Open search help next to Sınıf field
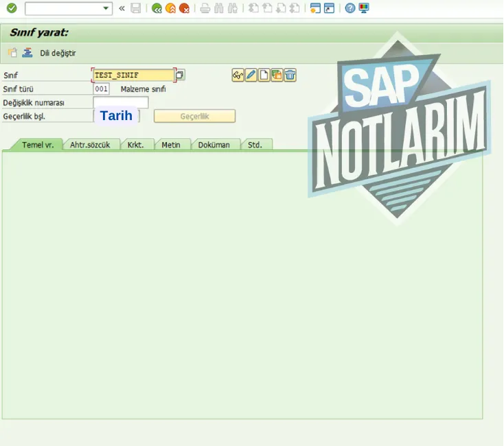Viewport: 504px width, 446px height. (180, 75)
